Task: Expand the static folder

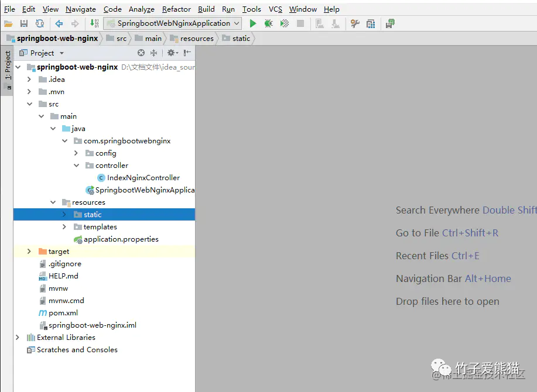Action: [x=64, y=215]
